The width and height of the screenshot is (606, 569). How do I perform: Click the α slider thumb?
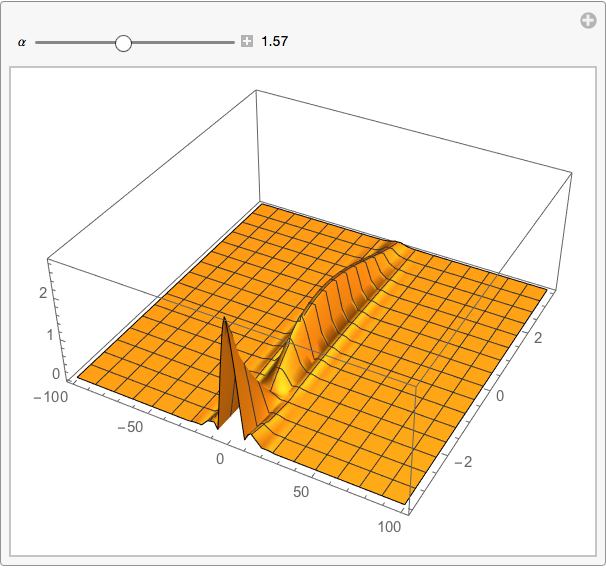coord(124,43)
